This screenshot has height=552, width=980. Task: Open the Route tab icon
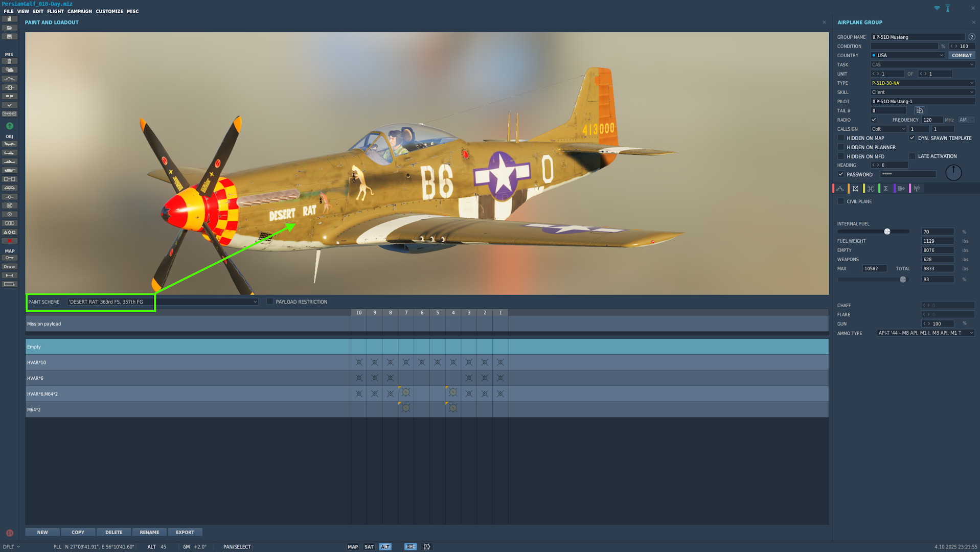click(x=840, y=189)
